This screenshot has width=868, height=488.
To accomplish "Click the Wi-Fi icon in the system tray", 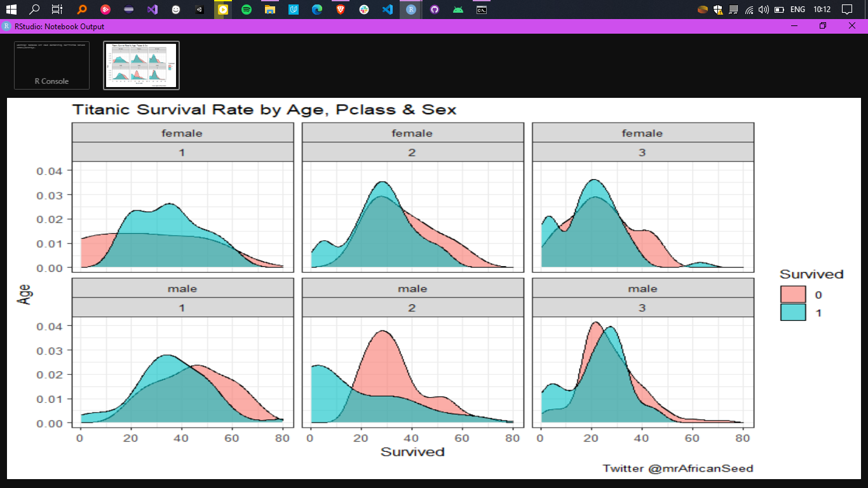I will coord(749,9).
